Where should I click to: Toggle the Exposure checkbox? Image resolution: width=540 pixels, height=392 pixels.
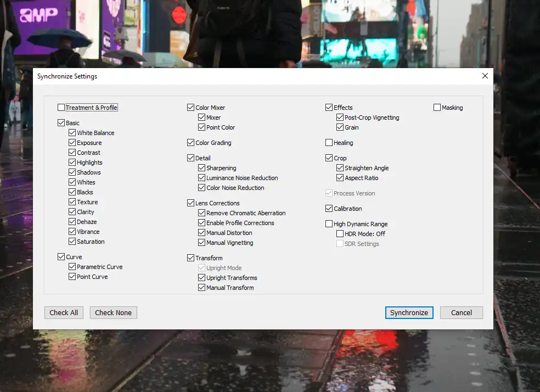[x=72, y=143]
